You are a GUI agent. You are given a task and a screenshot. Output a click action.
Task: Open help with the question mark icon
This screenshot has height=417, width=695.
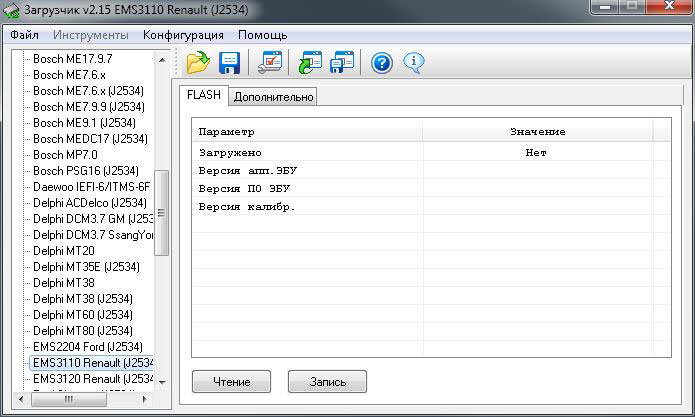pyautogui.click(x=381, y=64)
